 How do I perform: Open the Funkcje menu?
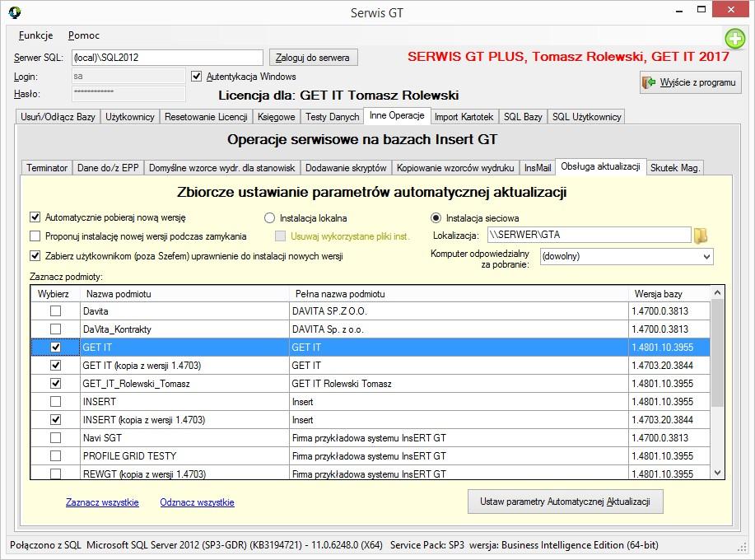[35, 35]
